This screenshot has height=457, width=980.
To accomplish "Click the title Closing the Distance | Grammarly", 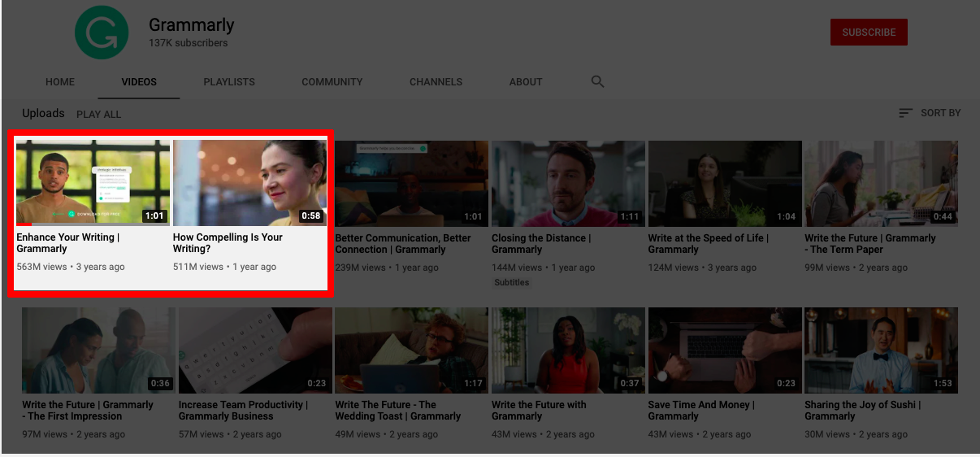I will (x=541, y=244).
